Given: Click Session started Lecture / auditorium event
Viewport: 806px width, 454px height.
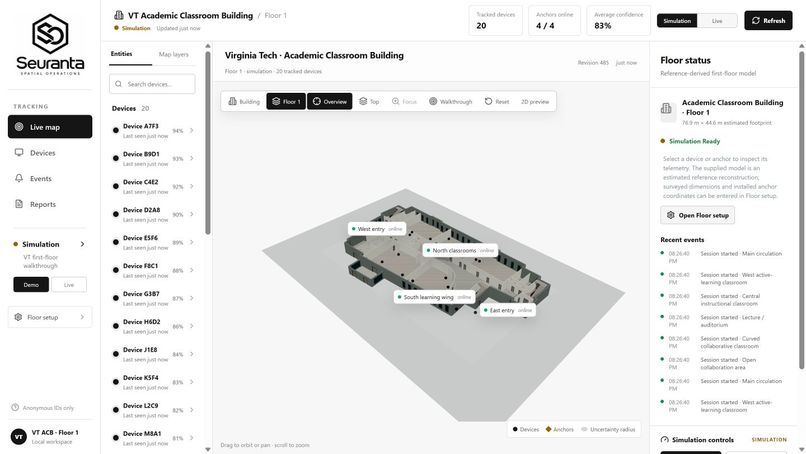Looking at the screenshot, I should (722, 321).
